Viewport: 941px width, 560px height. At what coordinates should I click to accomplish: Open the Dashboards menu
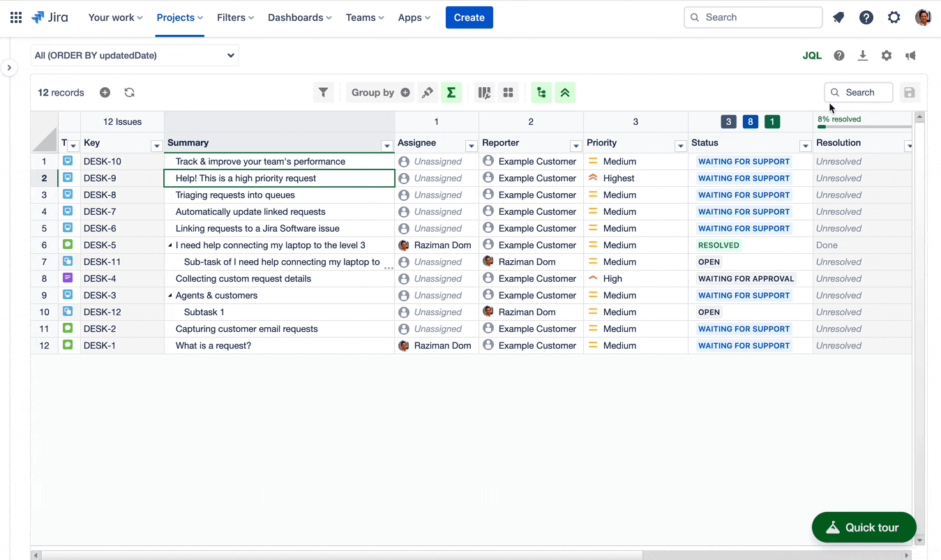[299, 17]
